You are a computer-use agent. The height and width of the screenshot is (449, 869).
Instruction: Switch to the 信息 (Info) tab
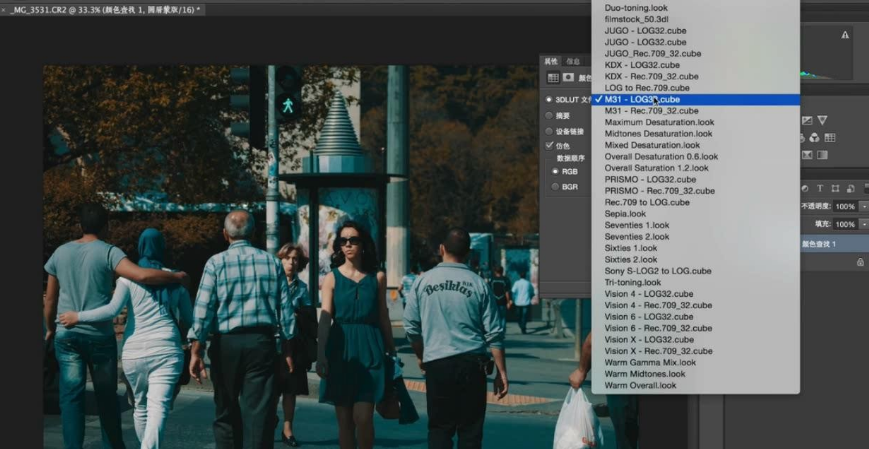tap(573, 62)
